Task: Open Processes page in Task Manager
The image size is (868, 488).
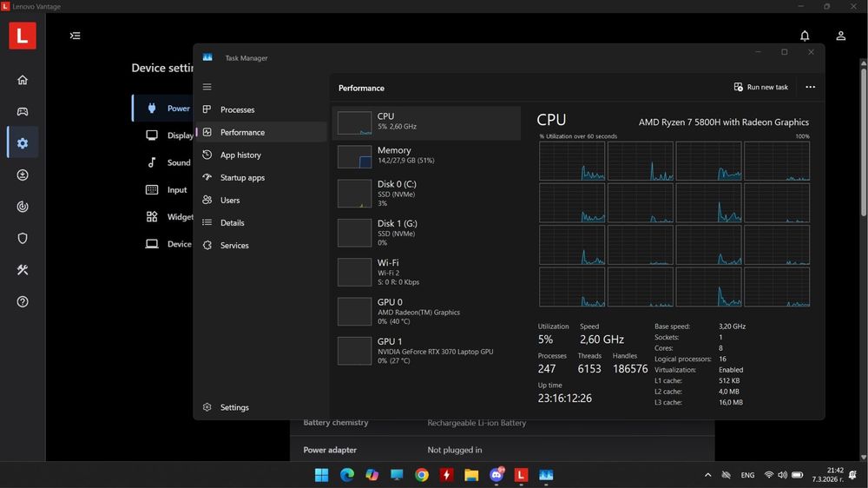Action: 261,109
